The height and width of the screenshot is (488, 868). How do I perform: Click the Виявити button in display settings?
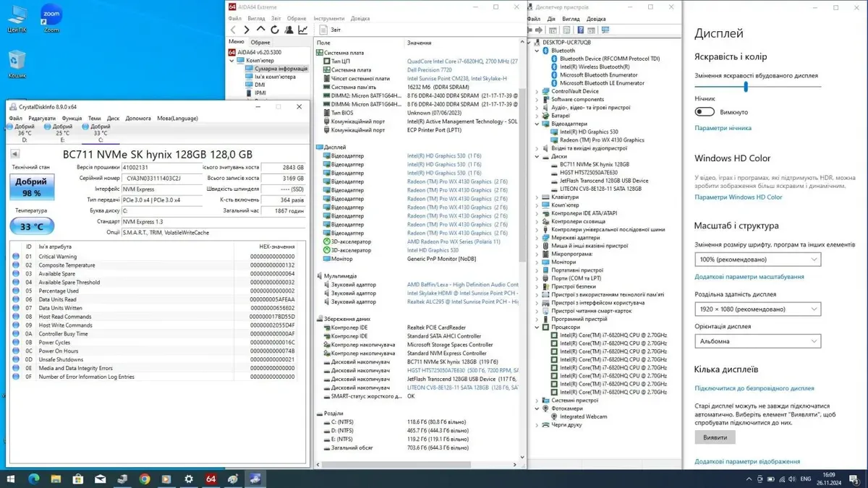point(715,437)
